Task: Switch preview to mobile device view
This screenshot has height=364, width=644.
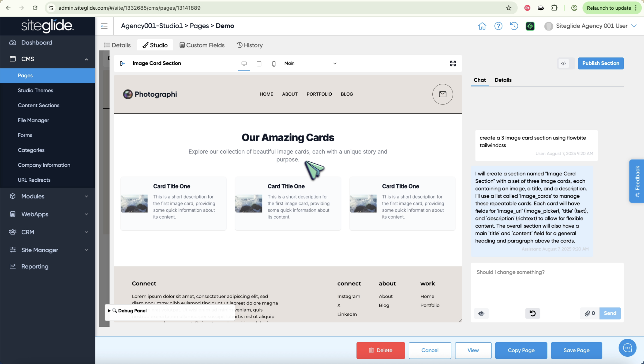Action: tap(274, 64)
